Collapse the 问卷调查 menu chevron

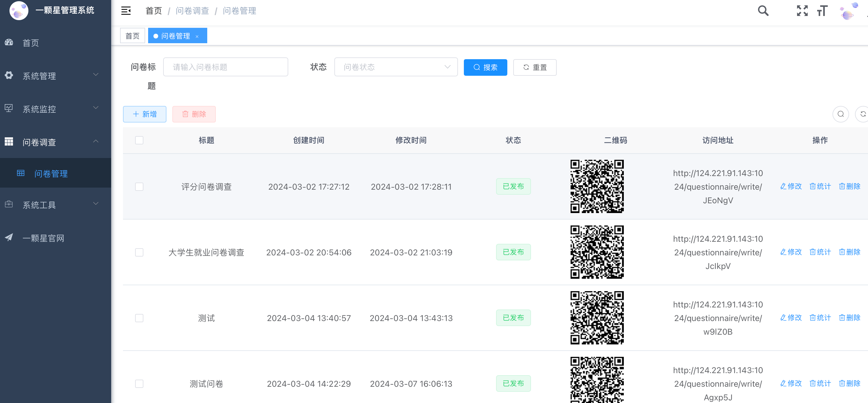coord(96,141)
